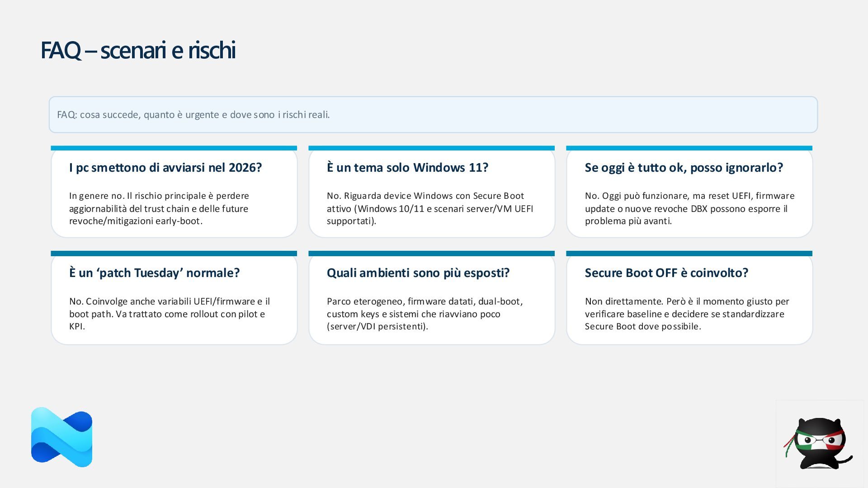Click the answer text starting 'Non direttamente'
The image size is (868, 488).
point(686,314)
